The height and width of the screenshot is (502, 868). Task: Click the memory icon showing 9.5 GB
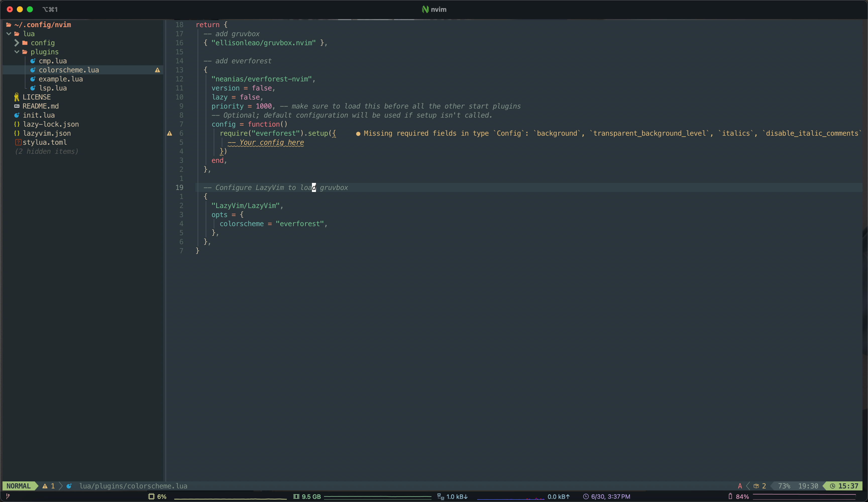tap(296, 496)
